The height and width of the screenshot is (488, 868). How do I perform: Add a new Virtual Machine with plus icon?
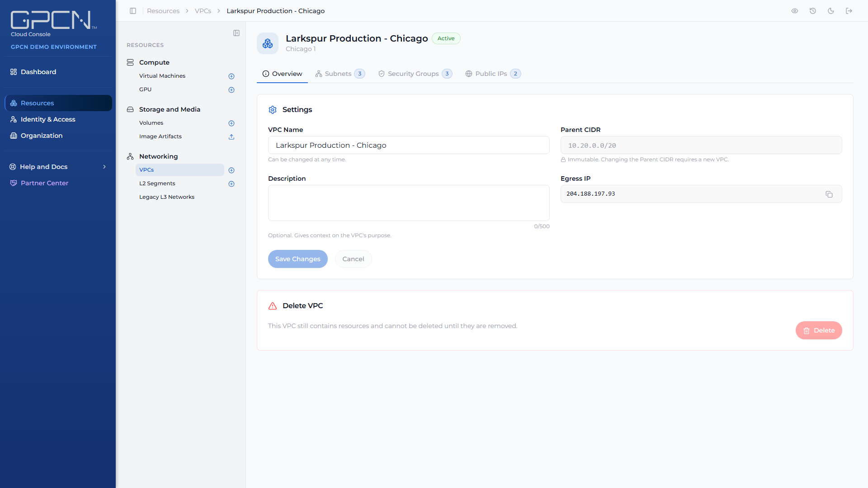click(x=231, y=76)
